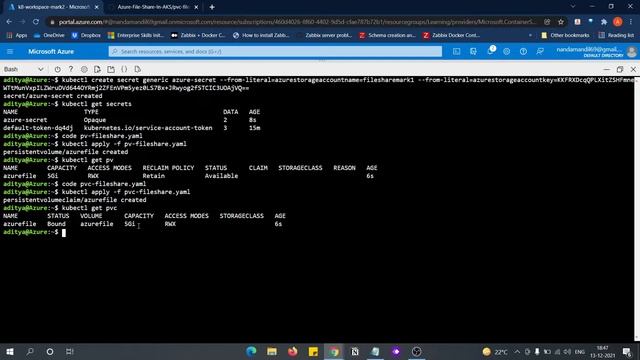
Task: Open Cloud Shell icon in Azure header
Action: coord(456,51)
